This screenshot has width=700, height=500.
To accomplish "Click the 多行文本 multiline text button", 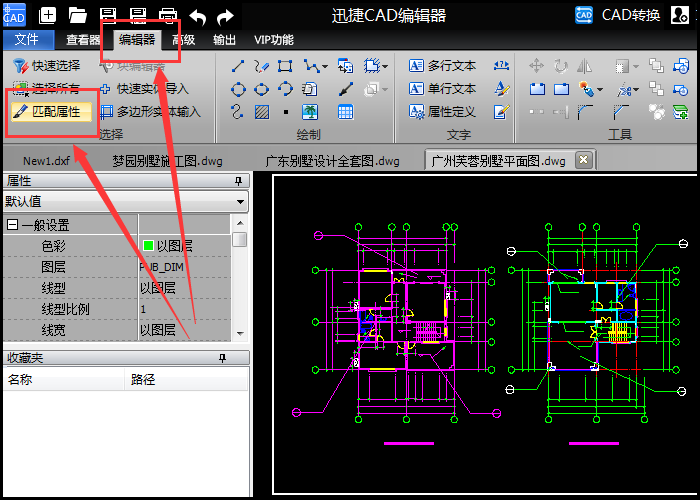I will (442, 66).
